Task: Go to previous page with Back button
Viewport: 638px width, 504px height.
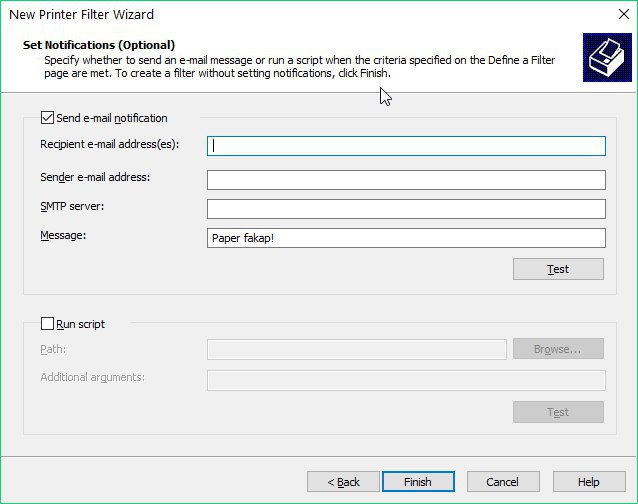Action: [343, 482]
